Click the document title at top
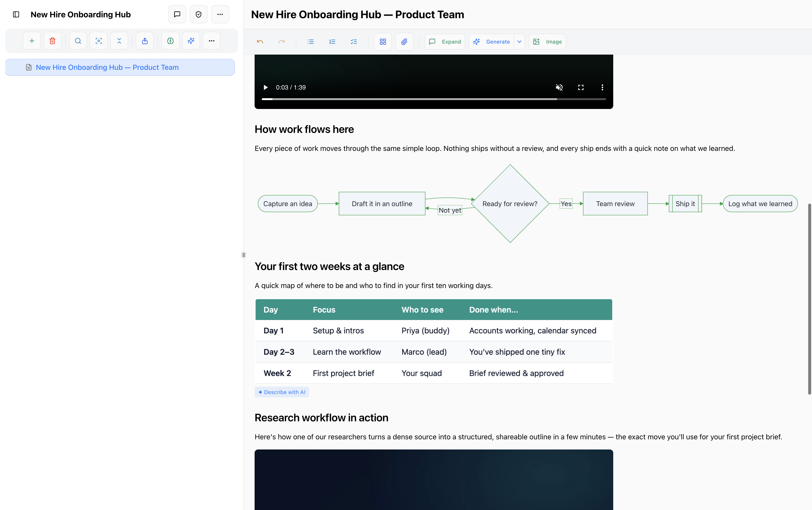The width and height of the screenshot is (812, 510). (x=357, y=15)
